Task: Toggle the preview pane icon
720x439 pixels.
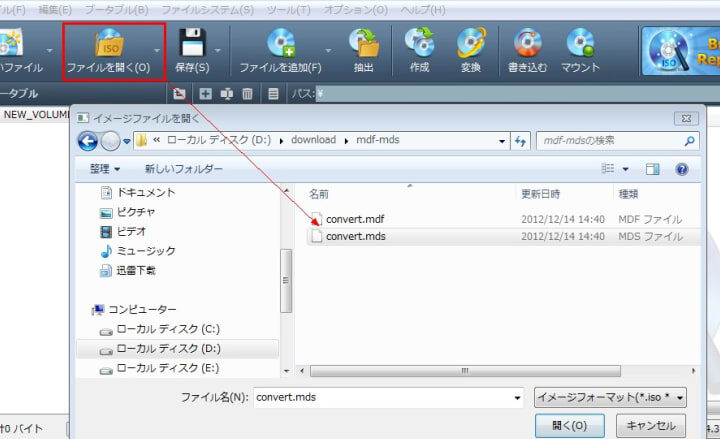Action: coord(652,169)
